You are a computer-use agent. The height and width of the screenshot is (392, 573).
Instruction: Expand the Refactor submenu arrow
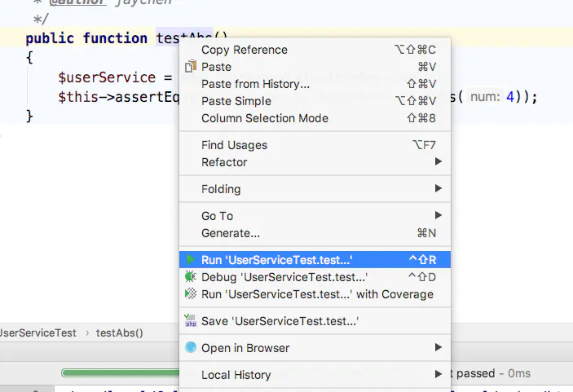439,161
